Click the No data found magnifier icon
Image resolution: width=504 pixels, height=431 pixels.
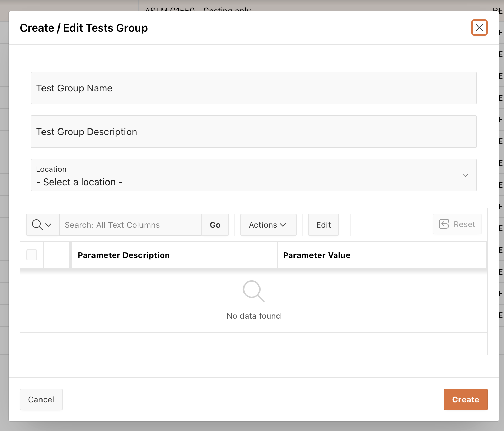(253, 291)
